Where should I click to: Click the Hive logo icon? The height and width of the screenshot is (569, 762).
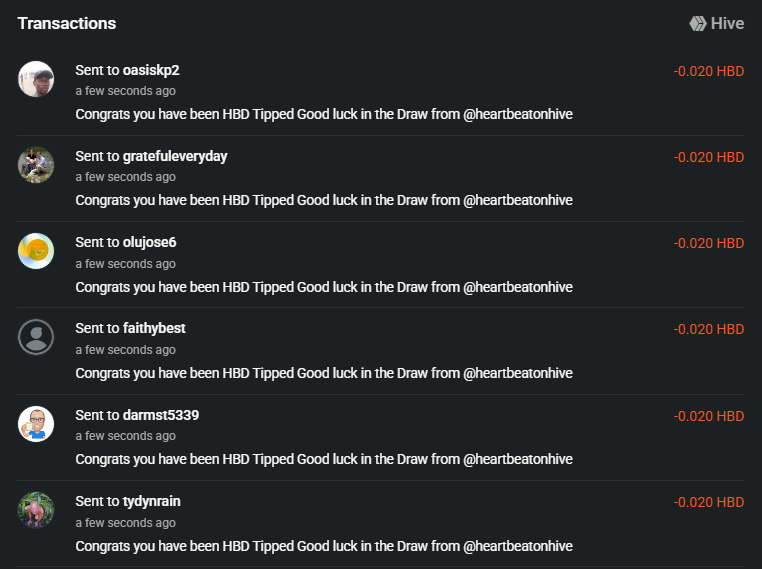(x=698, y=23)
